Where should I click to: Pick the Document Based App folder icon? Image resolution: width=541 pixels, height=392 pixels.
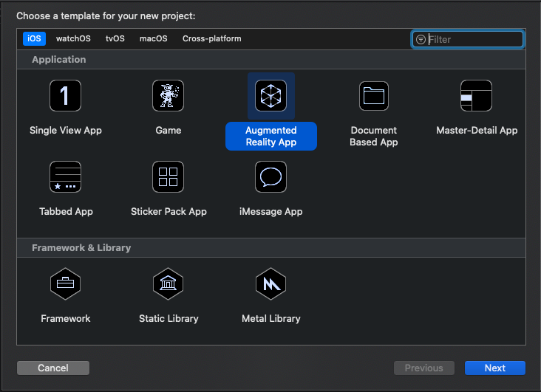(374, 96)
